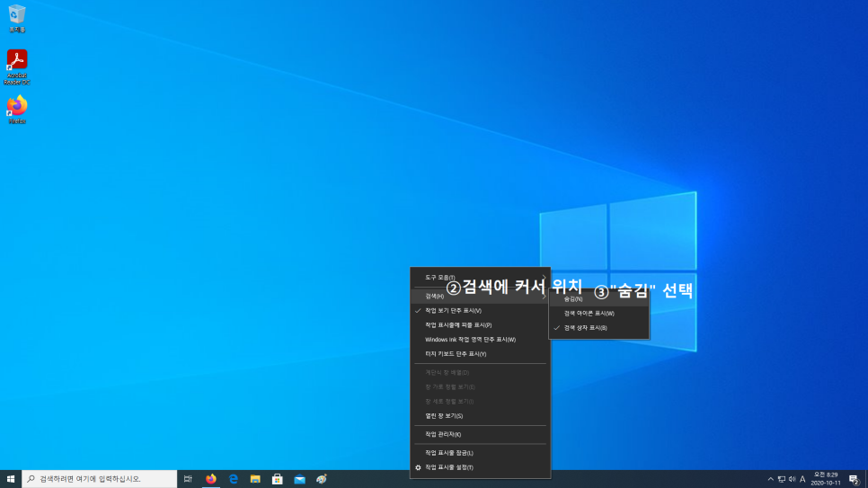The height and width of the screenshot is (488, 868).
Task: Choose 숨김(N) in the search submenu
Action: (x=599, y=299)
